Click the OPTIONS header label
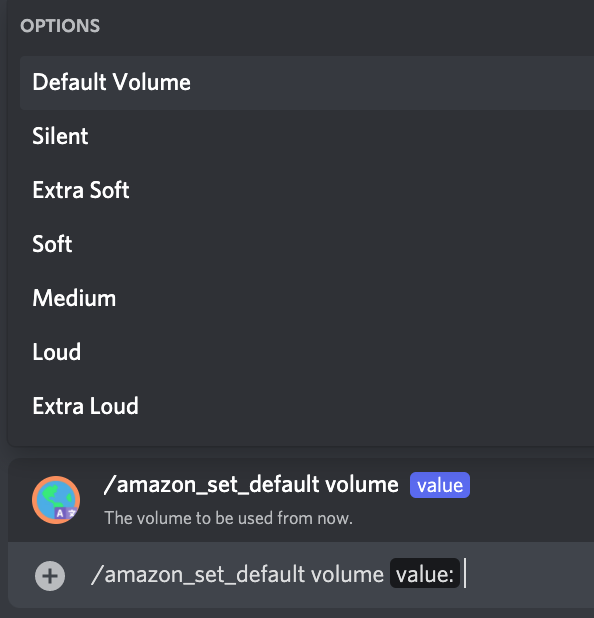The image size is (594, 618). [60, 26]
